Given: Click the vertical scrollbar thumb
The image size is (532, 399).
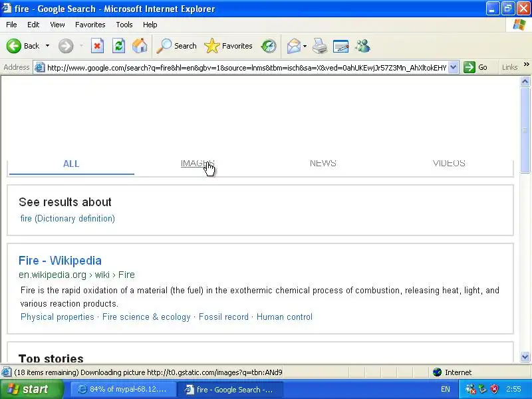Looking at the screenshot, I should pos(525,130).
